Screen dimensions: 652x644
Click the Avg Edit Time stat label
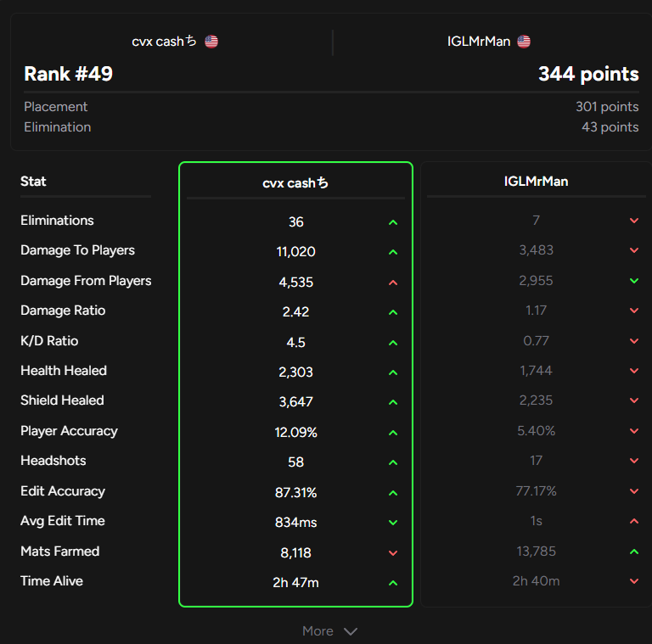[x=63, y=521]
